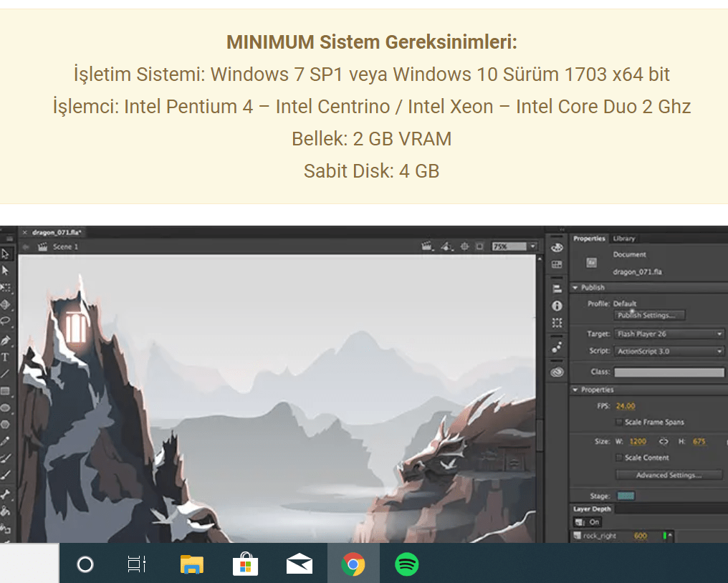Click the width value 1200
728x583 pixels.
click(x=638, y=441)
